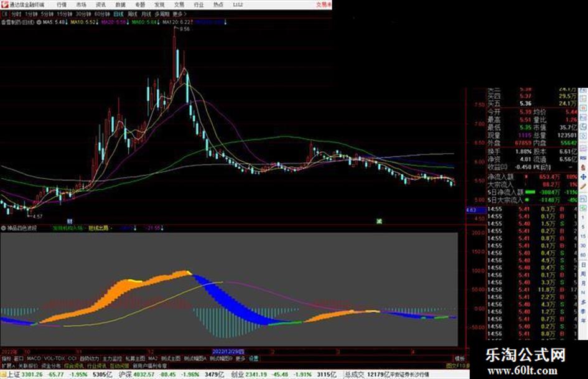
Task: Switch chart to 15分钟 period tab
Action: point(65,14)
